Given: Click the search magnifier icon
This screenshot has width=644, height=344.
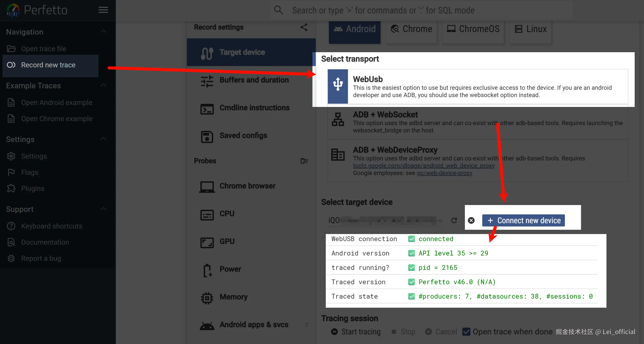Looking at the screenshot, I should [x=278, y=10].
